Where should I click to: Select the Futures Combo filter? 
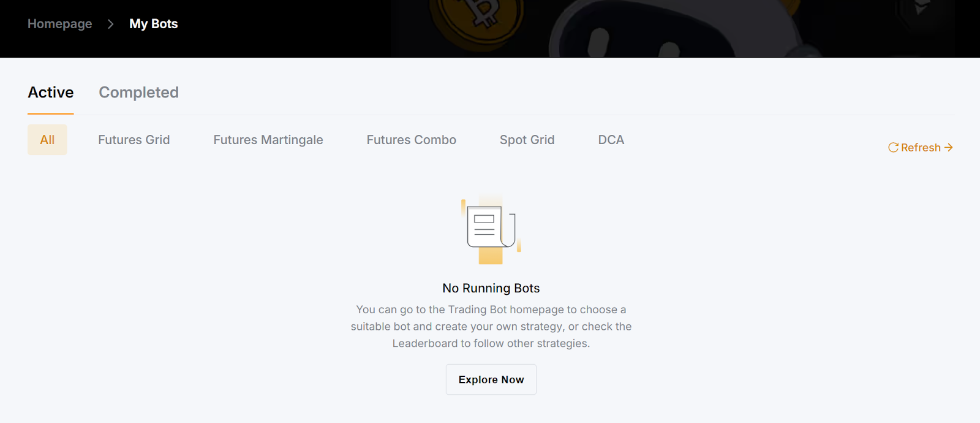point(411,140)
